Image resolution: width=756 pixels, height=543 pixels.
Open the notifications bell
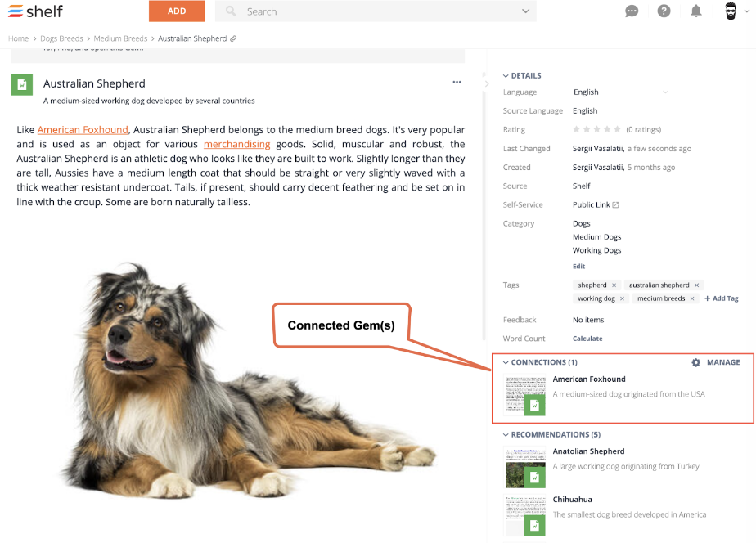point(696,11)
